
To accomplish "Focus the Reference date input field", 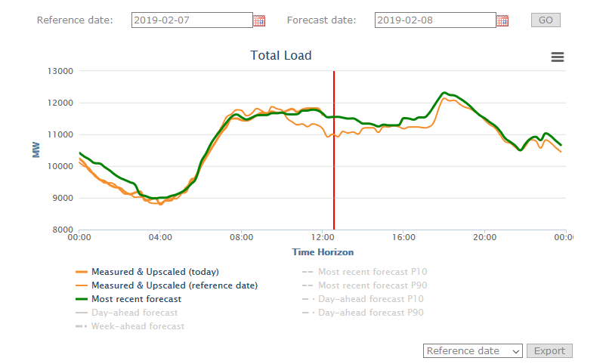I will pos(192,20).
